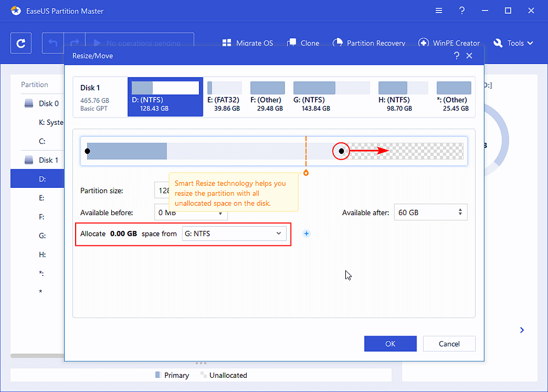Select K: System partition in list

click(x=51, y=123)
